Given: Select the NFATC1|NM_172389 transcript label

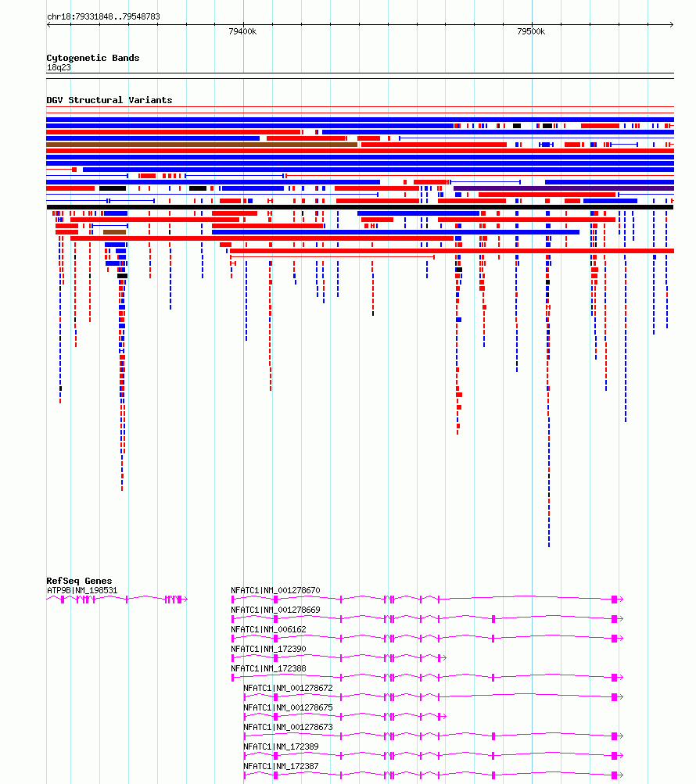Looking at the screenshot, I should click(x=281, y=746).
